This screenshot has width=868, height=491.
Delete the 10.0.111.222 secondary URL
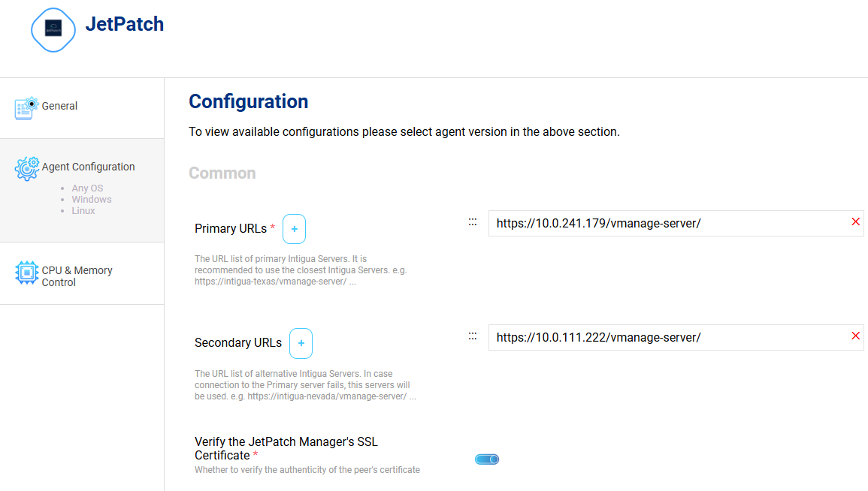coord(855,336)
